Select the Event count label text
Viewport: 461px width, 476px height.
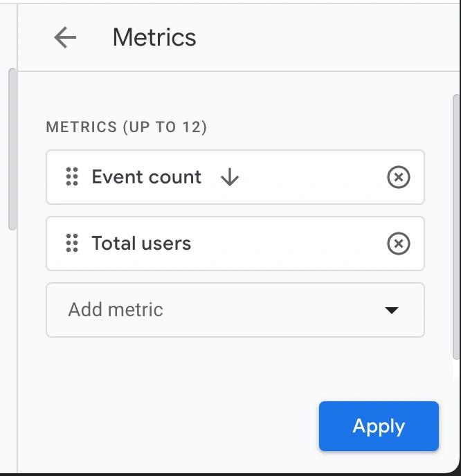coord(146,176)
